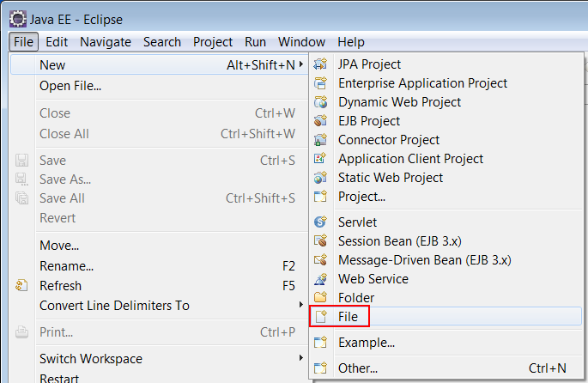Click the Refresh icon in File menu
Viewport: 588px width, 383px height.
(21, 285)
